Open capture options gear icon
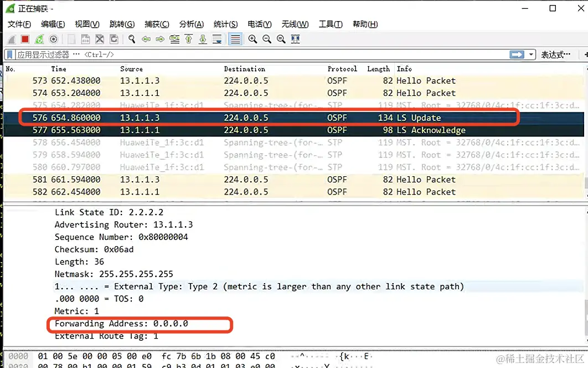 point(54,39)
